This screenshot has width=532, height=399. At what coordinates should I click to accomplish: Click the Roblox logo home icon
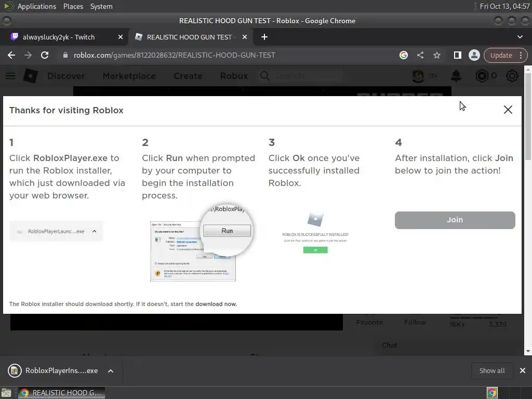click(30, 76)
